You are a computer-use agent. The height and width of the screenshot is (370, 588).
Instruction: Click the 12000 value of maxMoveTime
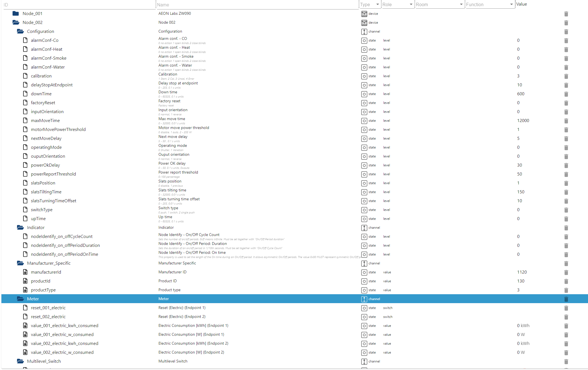(x=523, y=121)
